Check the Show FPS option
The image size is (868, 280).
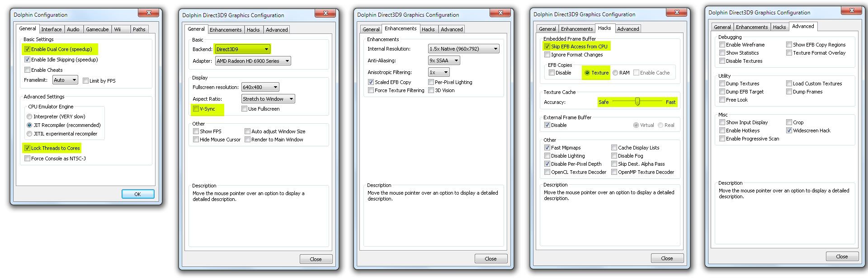coord(196,131)
